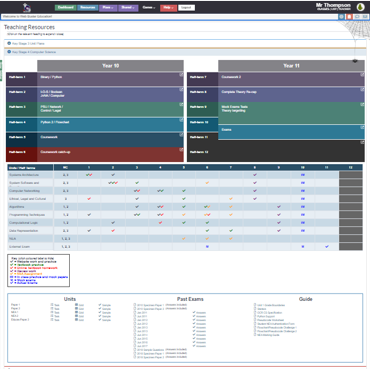Click the Complete Theory Re-cap cell
Image resolution: width=370 pixels, height=369 pixels.
click(x=291, y=95)
